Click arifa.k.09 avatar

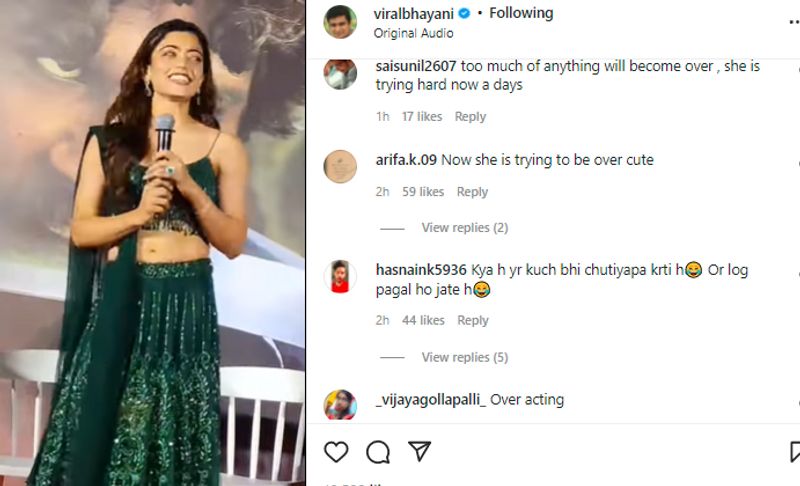[x=340, y=166]
